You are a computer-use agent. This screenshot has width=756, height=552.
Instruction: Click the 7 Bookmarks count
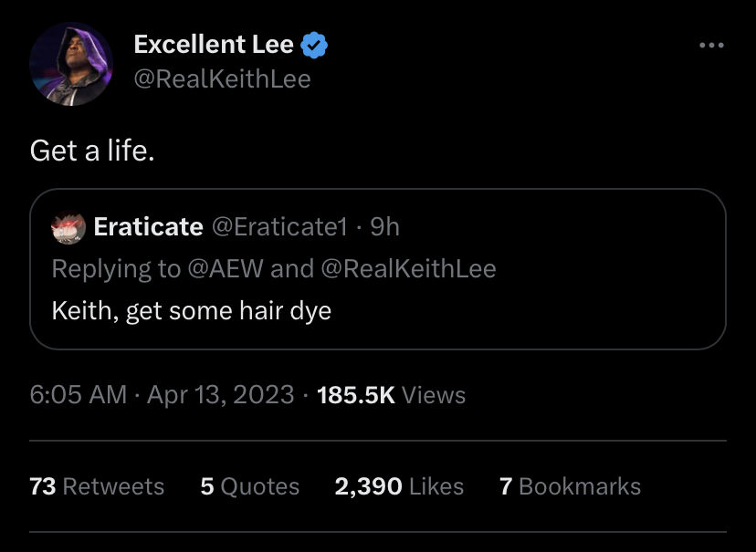570,486
